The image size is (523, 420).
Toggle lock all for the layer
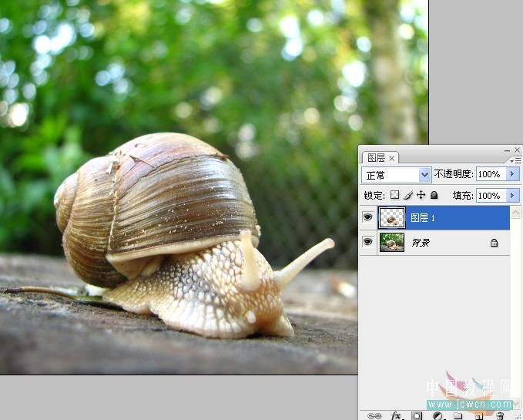click(434, 196)
